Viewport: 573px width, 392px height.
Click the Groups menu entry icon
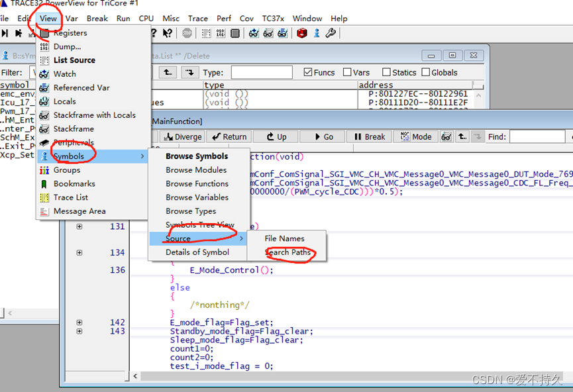(44, 170)
